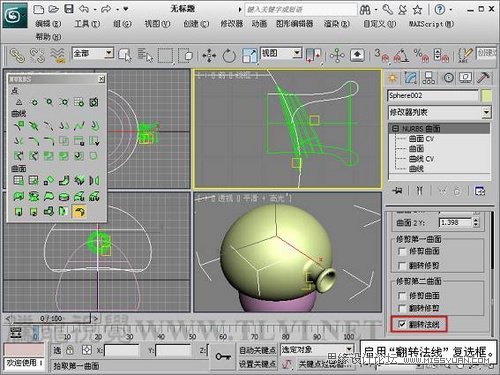Open the Select by Name list tool
This screenshot has width=500, height=375.
(145, 55)
